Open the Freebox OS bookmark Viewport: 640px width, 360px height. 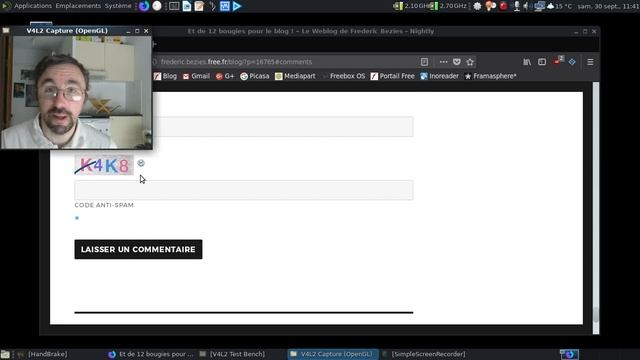[x=343, y=76]
